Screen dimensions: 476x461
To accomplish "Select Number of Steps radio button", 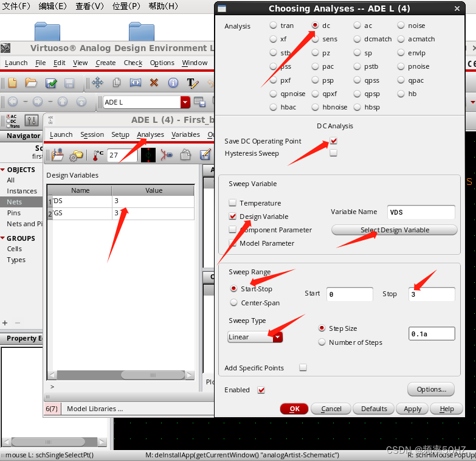I will [x=322, y=342].
